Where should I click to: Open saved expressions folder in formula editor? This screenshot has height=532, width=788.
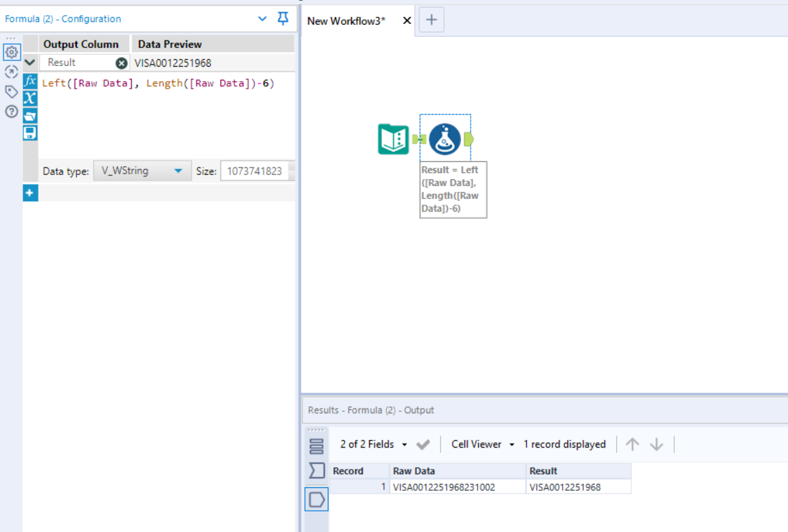point(30,115)
